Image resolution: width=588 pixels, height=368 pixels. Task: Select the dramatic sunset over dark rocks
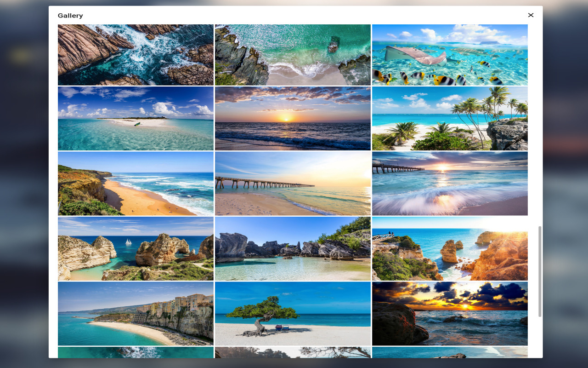tap(449, 314)
